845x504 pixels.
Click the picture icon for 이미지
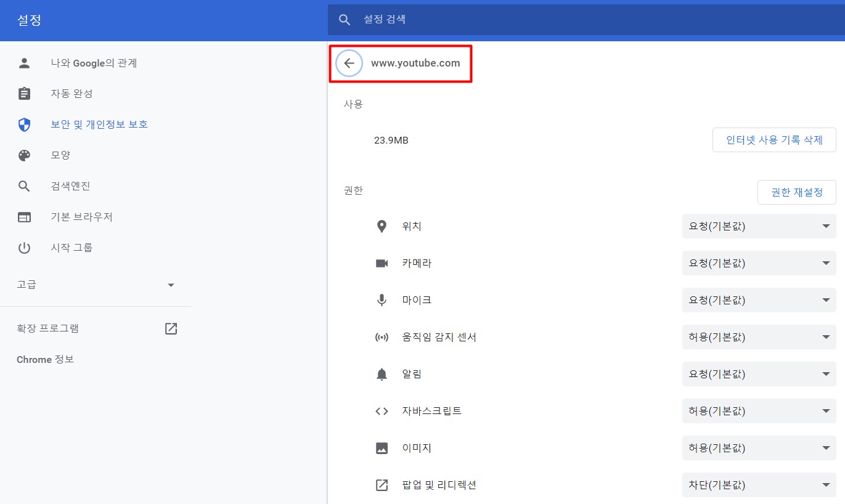coord(382,448)
